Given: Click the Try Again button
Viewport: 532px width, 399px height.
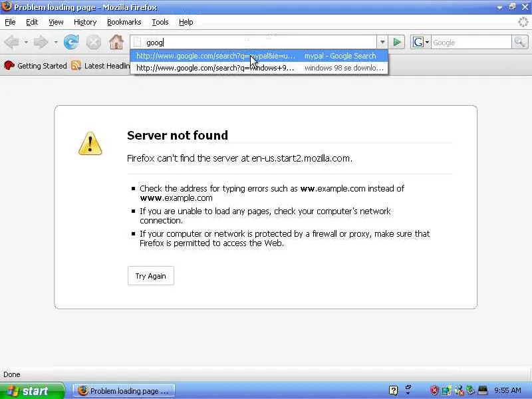Looking at the screenshot, I should tap(151, 276).
